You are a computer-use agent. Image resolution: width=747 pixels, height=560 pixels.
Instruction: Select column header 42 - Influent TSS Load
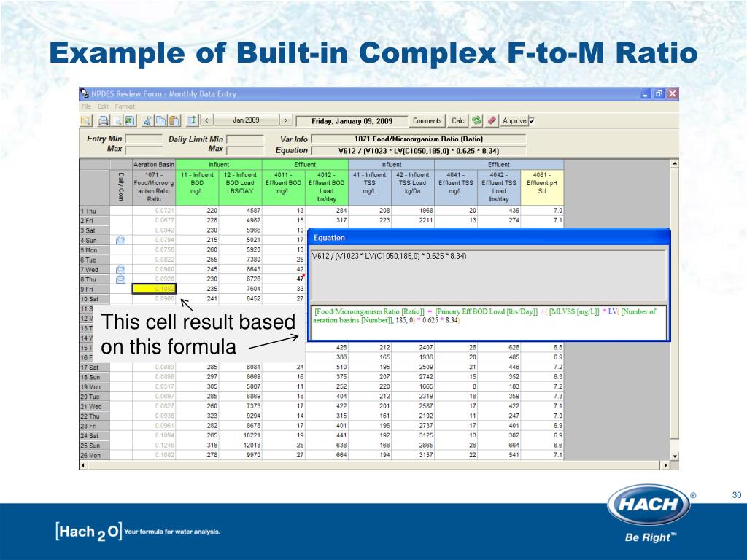(413, 187)
